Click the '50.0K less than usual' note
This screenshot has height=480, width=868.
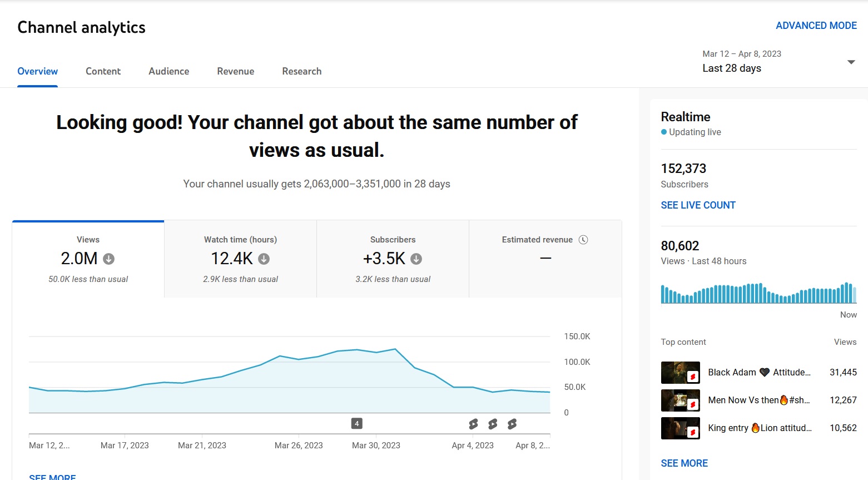[88, 279]
